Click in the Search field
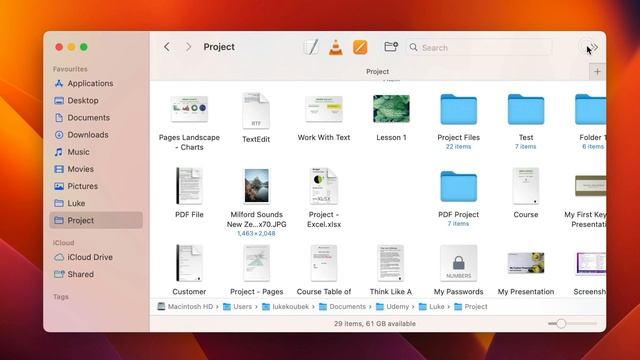640x360 pixels. tap(478, 48)
